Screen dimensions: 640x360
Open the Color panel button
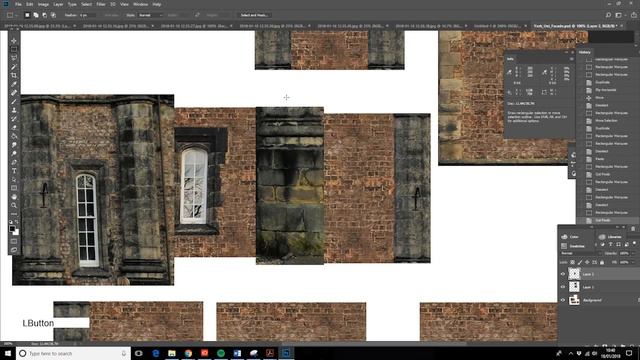click(571, 237)
